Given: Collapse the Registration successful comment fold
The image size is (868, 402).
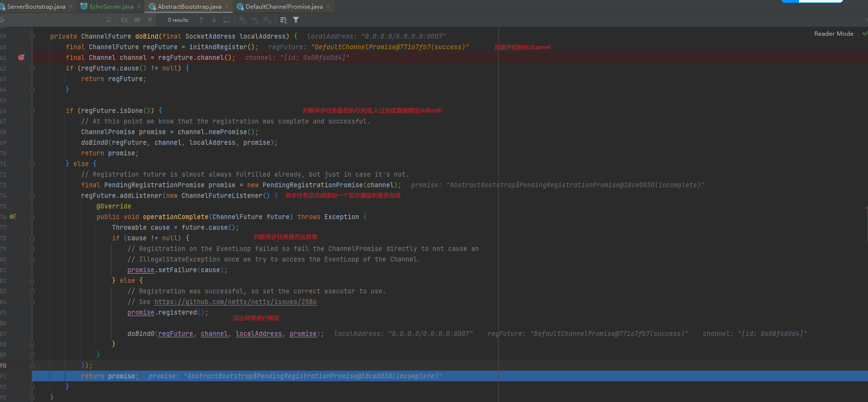Looking at the screenshot, I should point(32,291).
